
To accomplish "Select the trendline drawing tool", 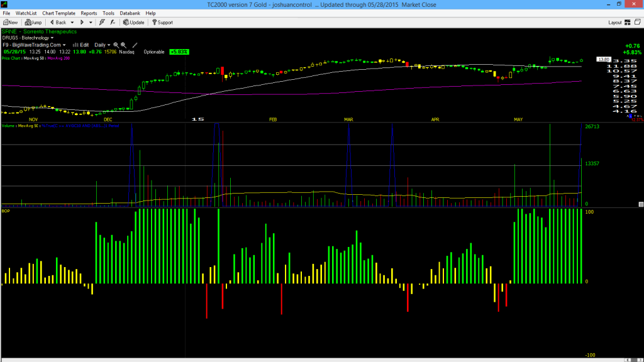I will [x=135, y=45].
